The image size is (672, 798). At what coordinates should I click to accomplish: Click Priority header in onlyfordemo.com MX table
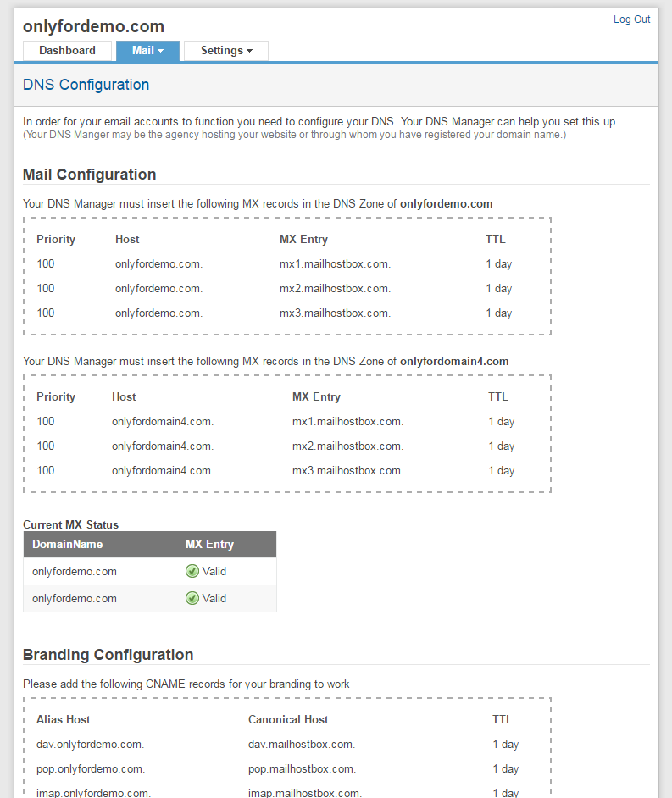(56, 240)
